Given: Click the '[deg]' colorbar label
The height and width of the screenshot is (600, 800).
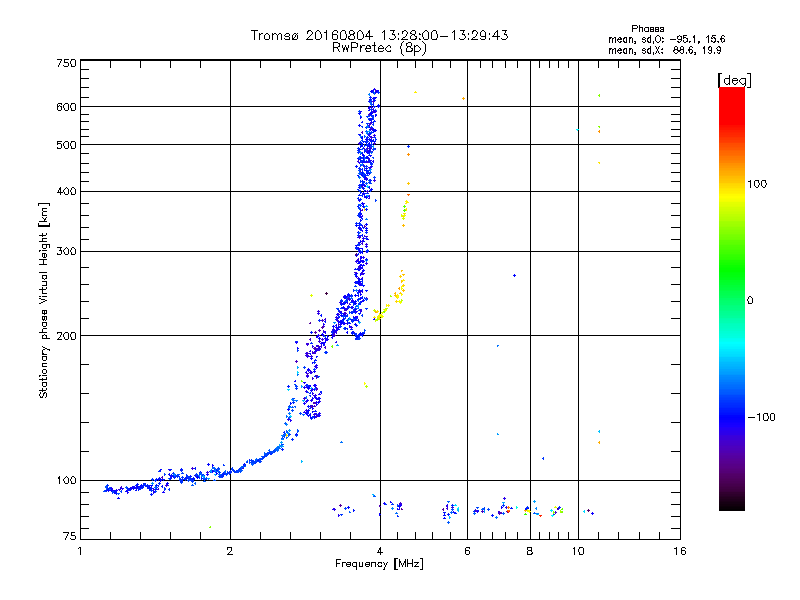Looking at the screenshot, I should pos(734,80).
